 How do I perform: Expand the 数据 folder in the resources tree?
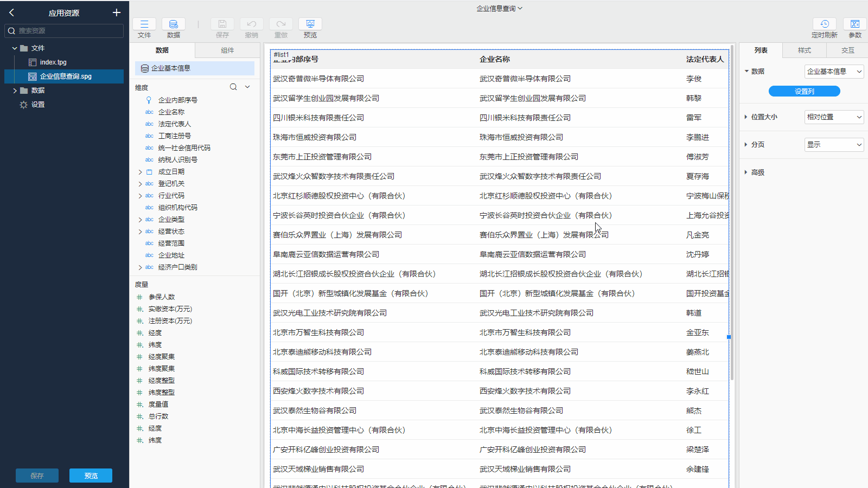(15, 91)
